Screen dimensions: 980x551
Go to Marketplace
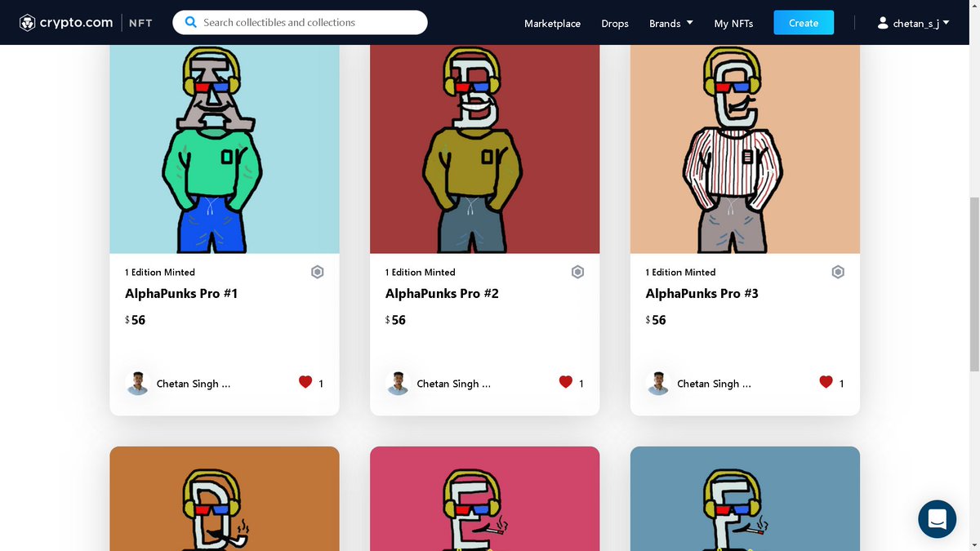pos(552,23)
